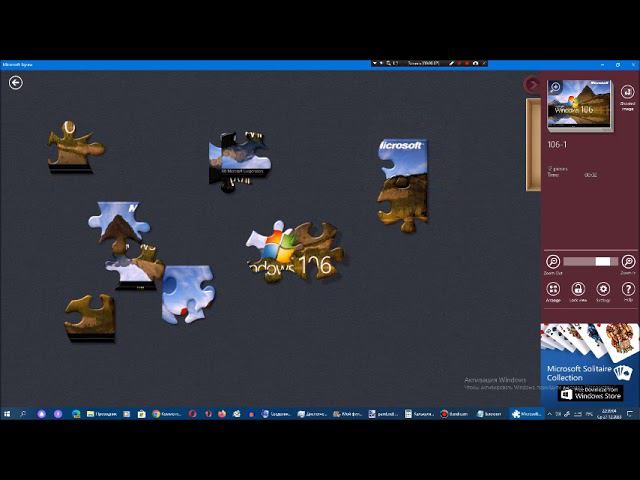The height and width of the screenshot is (480, 640).
Task: Click the zoom level slider
Action: [x=590, y=262]
